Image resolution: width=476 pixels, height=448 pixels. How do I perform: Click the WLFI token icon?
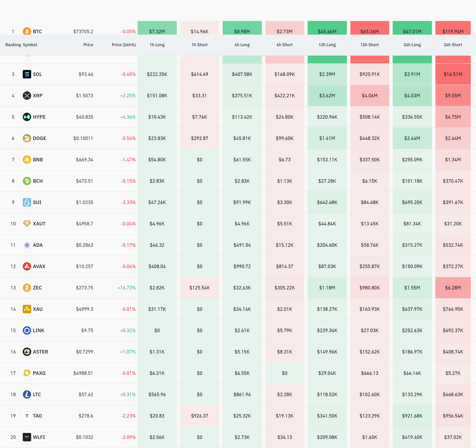[27, 437]
